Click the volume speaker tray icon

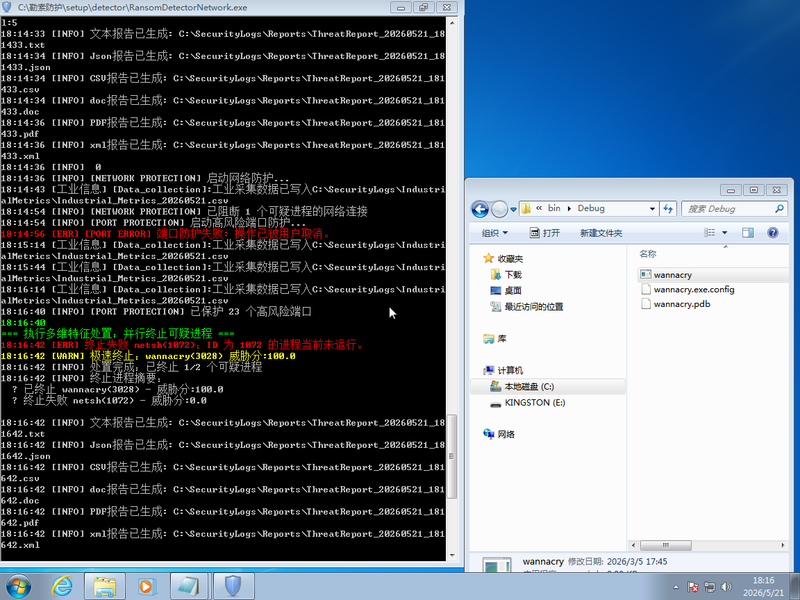pos(726,587)
